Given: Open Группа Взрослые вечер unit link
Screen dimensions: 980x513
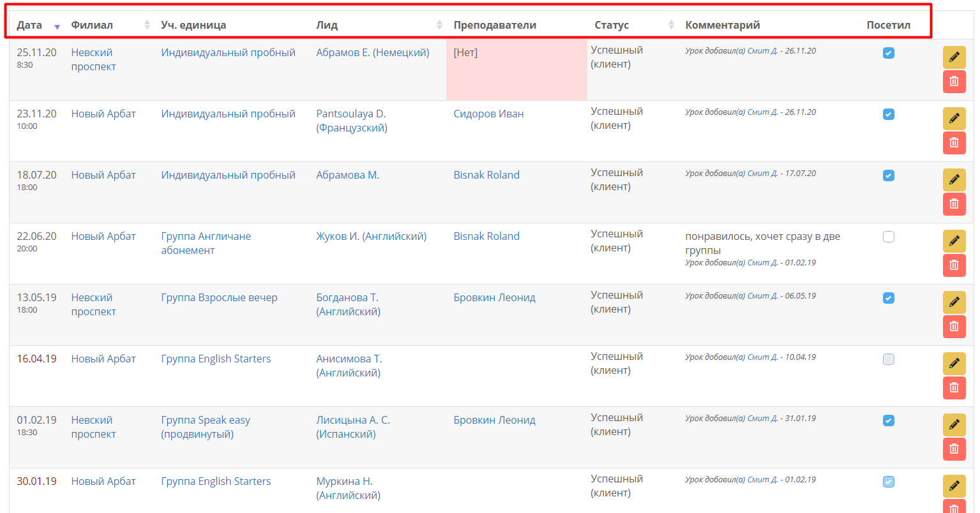Looking at the screenshot, I should pyautogui.click(x=219, y=297).
